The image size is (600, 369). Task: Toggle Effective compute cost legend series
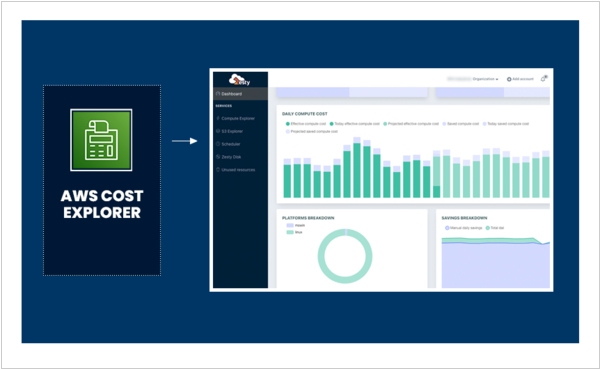coord(306,124)
